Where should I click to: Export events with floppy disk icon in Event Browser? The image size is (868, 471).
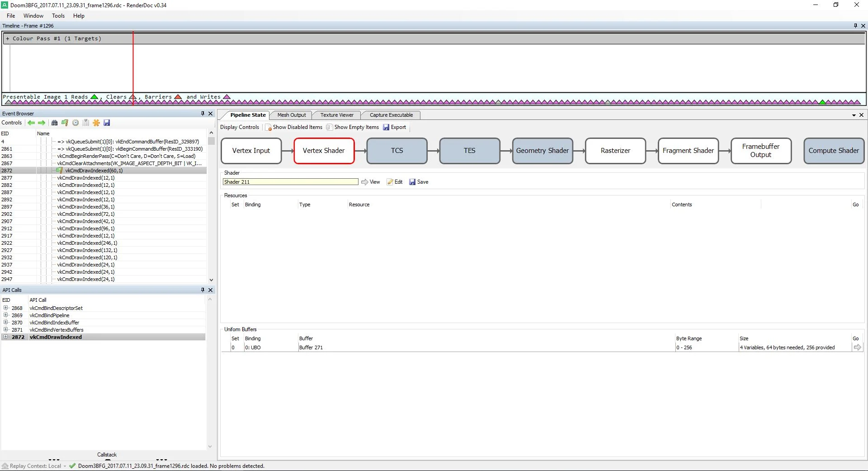click(107, 123)
